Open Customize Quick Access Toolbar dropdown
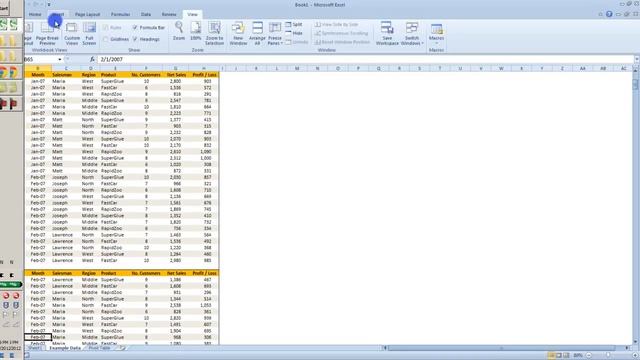This screenshot has width=640, height=360. click(x=49, y=4)
